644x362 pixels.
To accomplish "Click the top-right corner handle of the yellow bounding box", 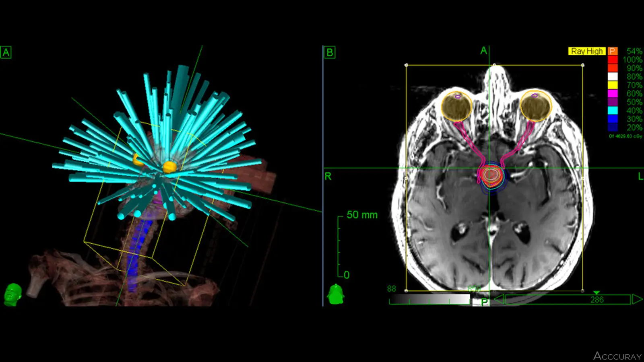I will click(583, 65).
